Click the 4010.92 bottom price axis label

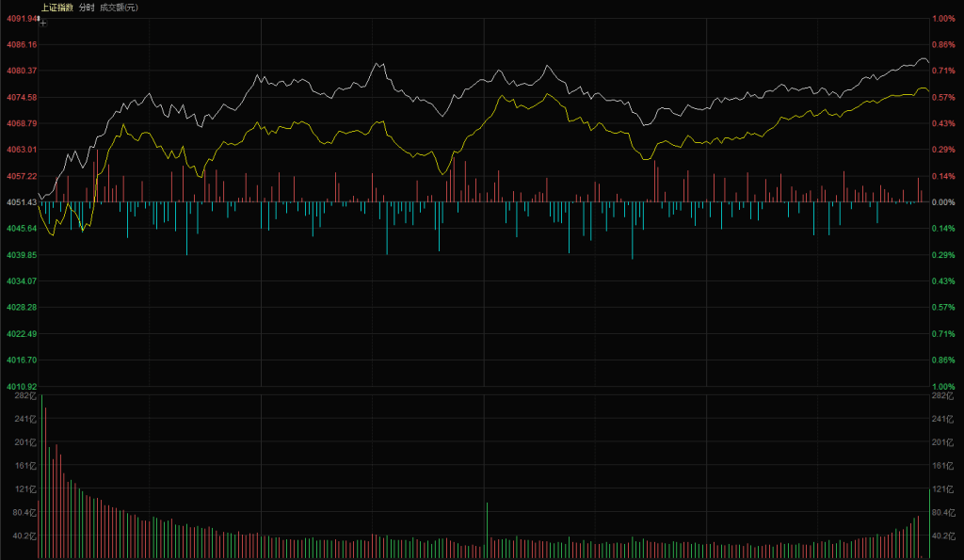pyautogui.click(x=20, y=387)
